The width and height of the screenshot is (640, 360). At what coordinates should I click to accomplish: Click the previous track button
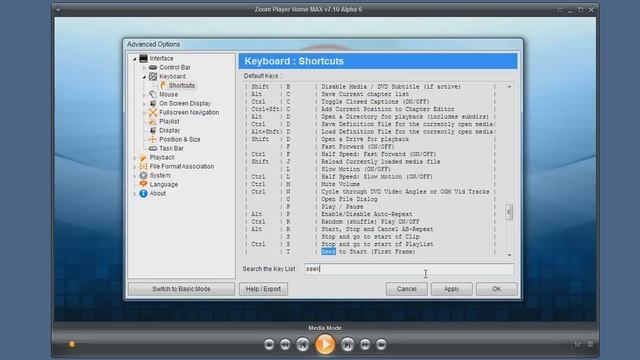[302, 344]
